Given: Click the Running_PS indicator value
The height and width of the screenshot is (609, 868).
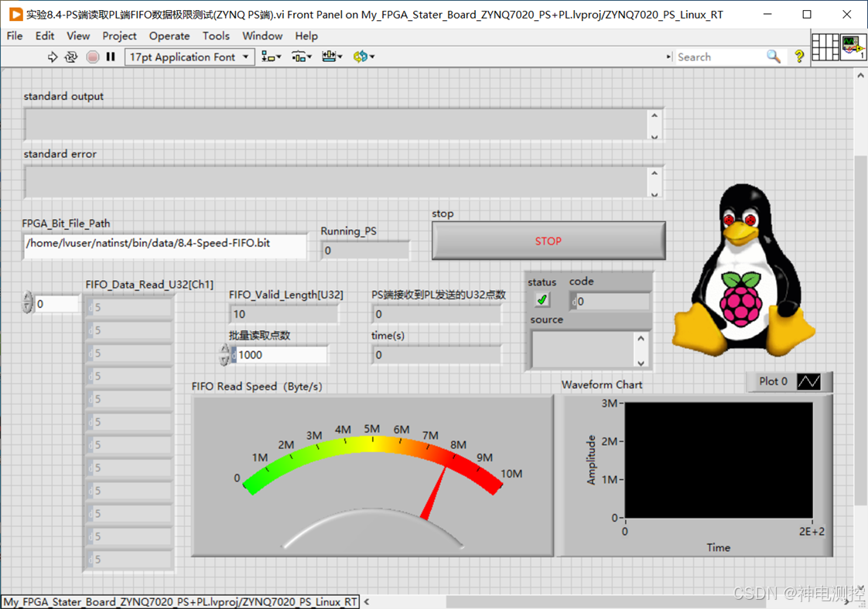Looking at the screenshot, I should point(365,250).
